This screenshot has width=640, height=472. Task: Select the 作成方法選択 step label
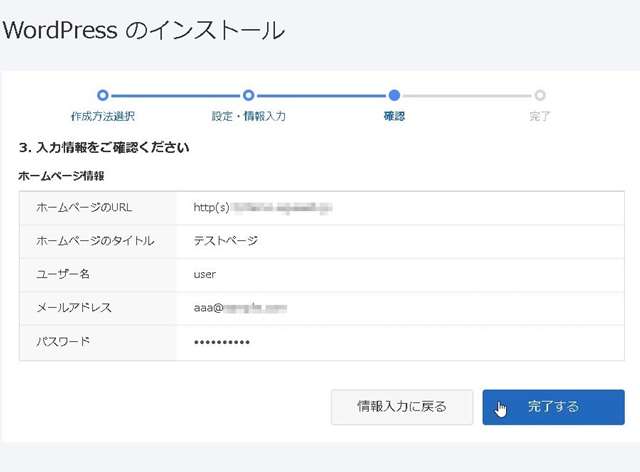pyautogui.click(x=103, y=117)
